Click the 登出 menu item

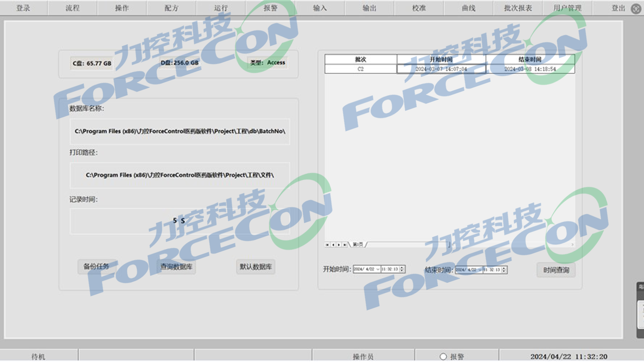point(618,8)
